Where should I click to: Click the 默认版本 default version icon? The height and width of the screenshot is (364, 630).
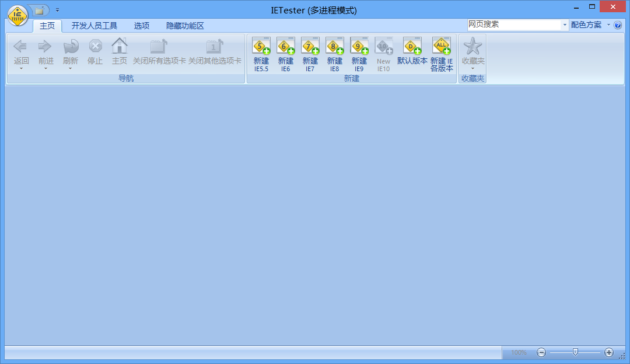pos(412,47)
